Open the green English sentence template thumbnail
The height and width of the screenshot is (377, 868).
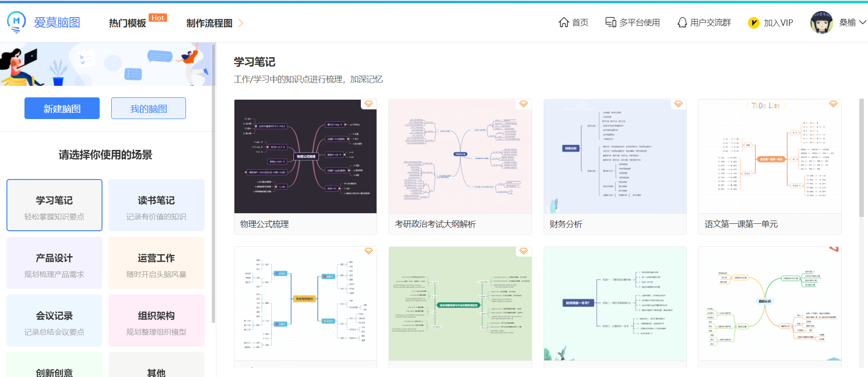coord(460,304)
